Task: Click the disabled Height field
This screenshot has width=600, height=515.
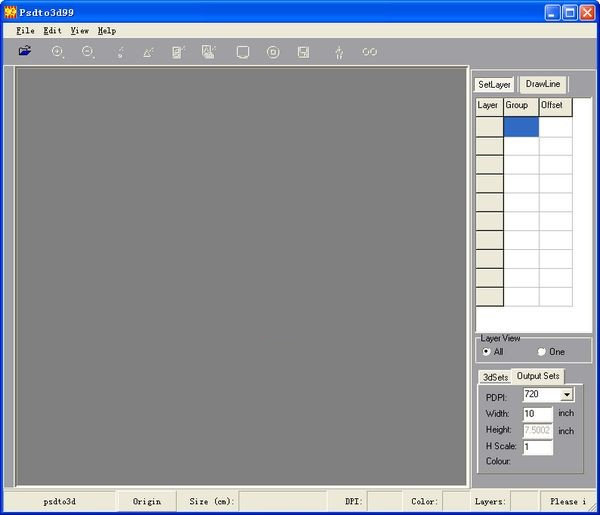Action: click(x=538, y=430)
